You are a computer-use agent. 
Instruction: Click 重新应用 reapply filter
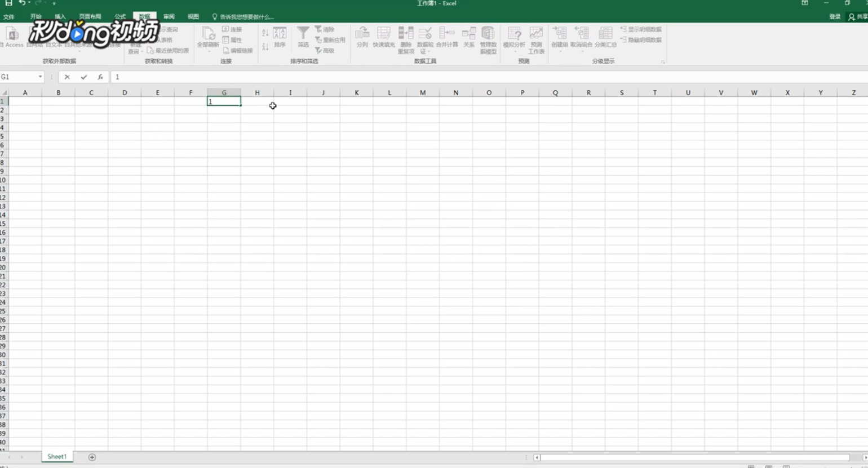click(330, 40)
